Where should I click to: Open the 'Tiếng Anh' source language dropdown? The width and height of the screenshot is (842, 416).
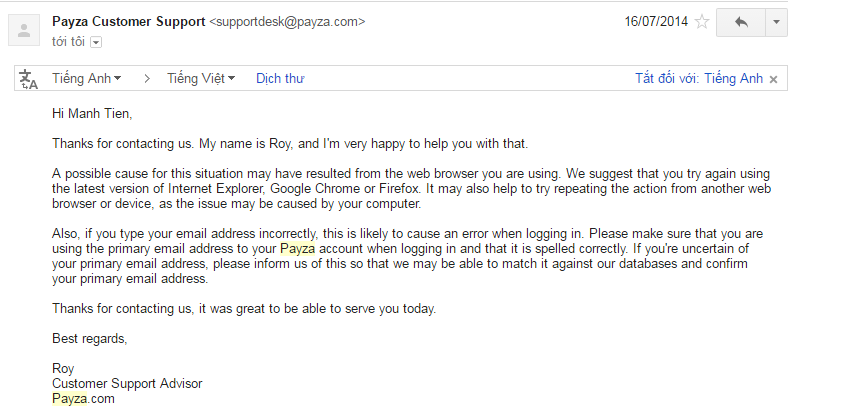click(x=89, y=78)
